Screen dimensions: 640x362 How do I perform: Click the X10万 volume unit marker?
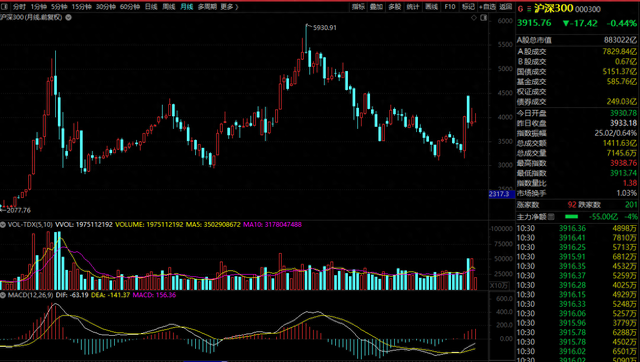tap(498, 285)
